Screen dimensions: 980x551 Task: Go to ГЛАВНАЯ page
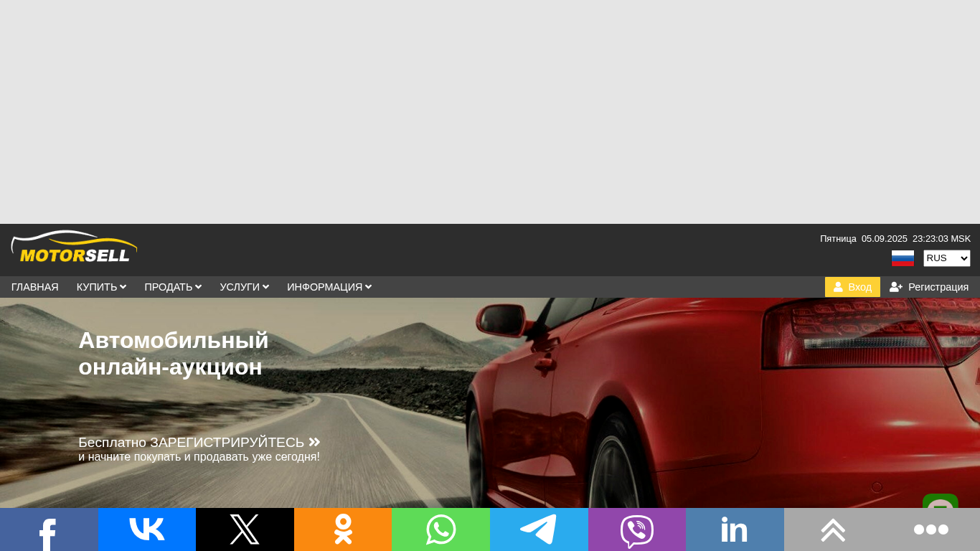click(x=35, y=287)
